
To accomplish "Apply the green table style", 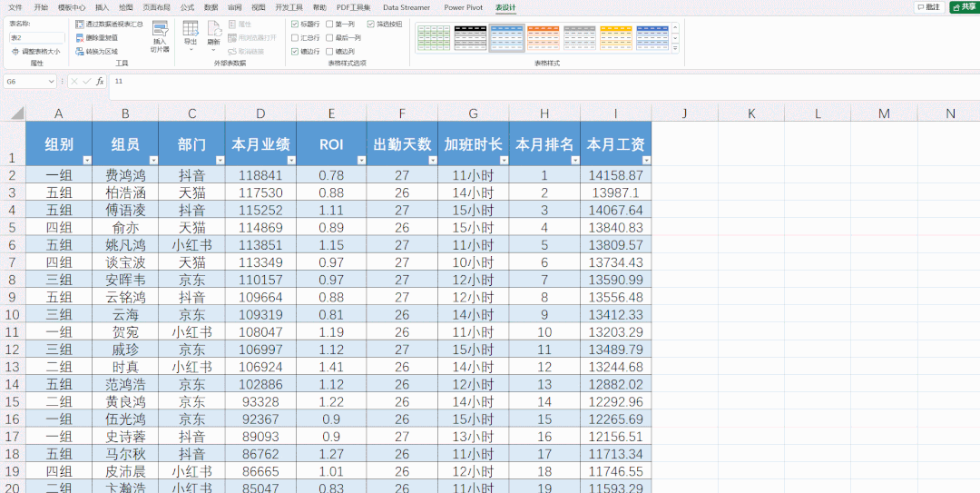I will point(434,37).
